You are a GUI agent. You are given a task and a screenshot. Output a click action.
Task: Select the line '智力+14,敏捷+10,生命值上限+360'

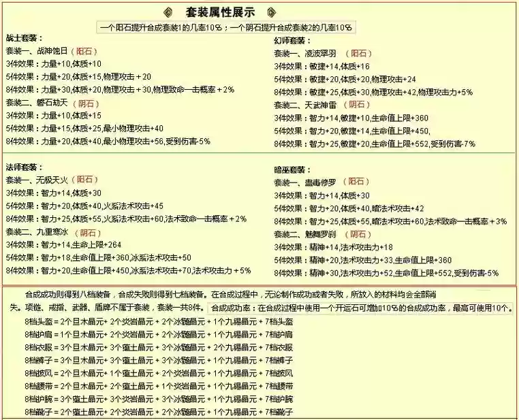pyautogui.click(x=351, y=118)
